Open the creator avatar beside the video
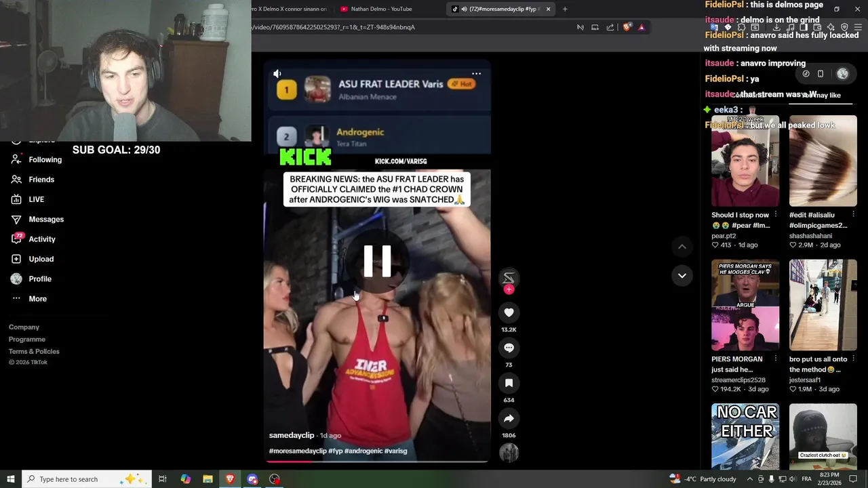The image size is (868, 488). pos(509,277)
